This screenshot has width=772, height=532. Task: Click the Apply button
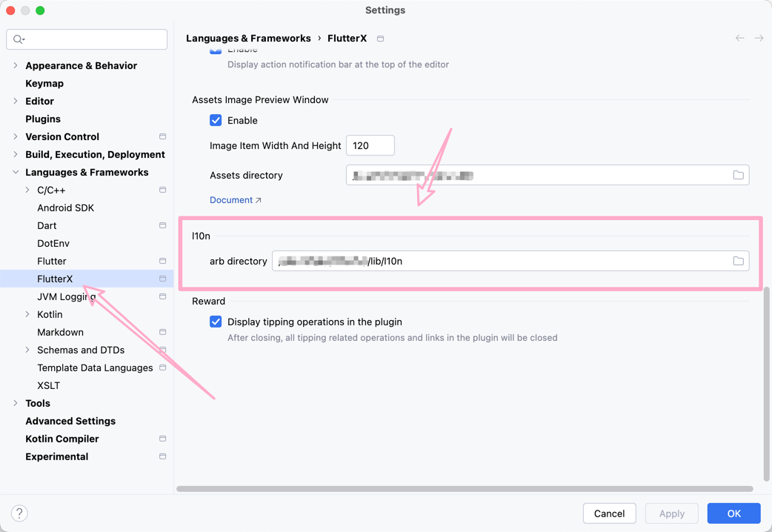click(x=671, y=513)
